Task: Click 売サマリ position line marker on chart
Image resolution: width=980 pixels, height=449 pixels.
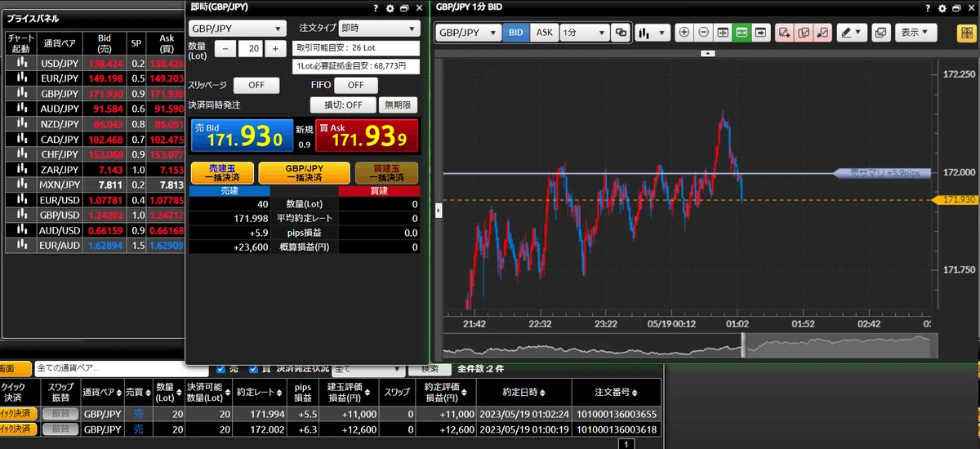Action: tap(882, 173)
